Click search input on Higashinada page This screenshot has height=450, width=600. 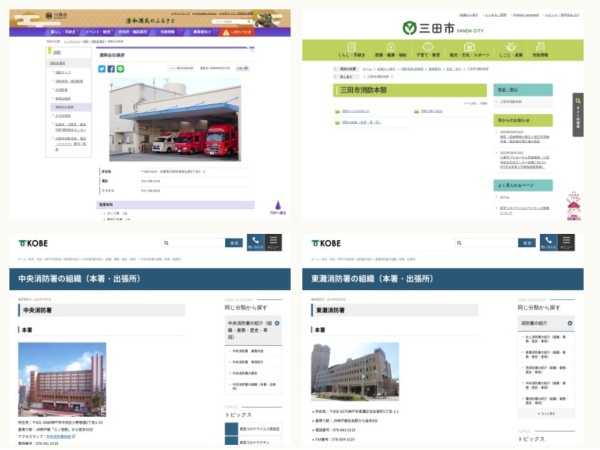[487, 243]
